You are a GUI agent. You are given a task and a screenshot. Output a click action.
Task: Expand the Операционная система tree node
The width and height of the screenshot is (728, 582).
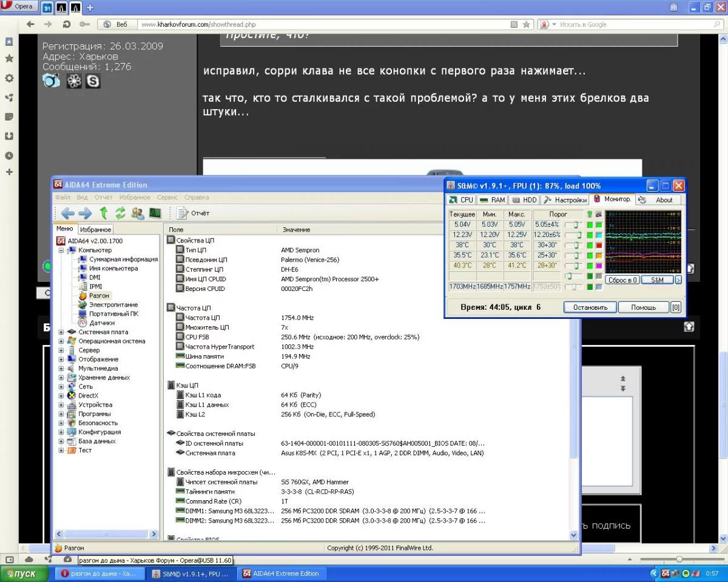[x=61, y=341]
